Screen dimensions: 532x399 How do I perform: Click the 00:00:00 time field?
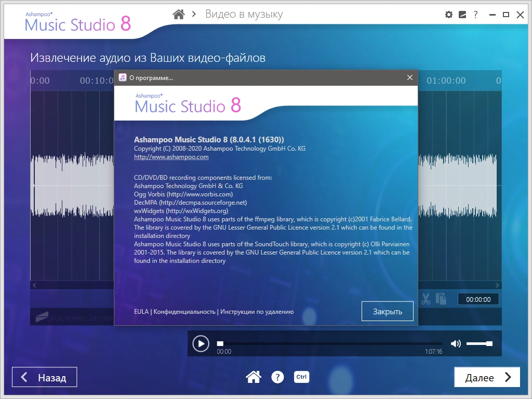pyautogui.click(x=478, y=299)
